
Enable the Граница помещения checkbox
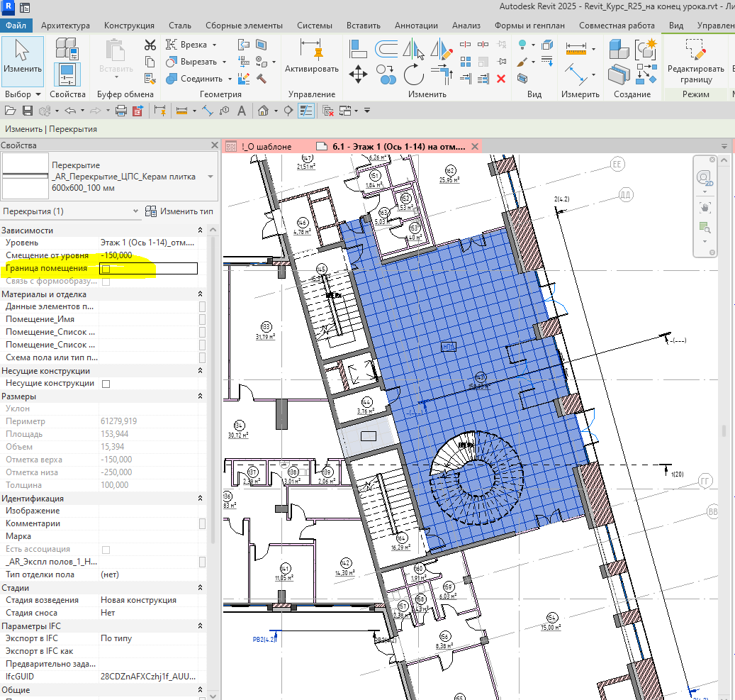pyautogui.click(x=106, y=269)
